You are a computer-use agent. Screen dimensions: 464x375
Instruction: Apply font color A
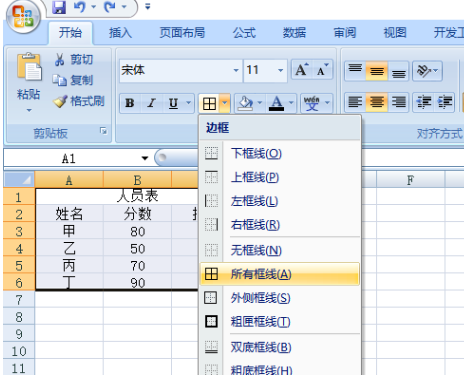point(277,103)
